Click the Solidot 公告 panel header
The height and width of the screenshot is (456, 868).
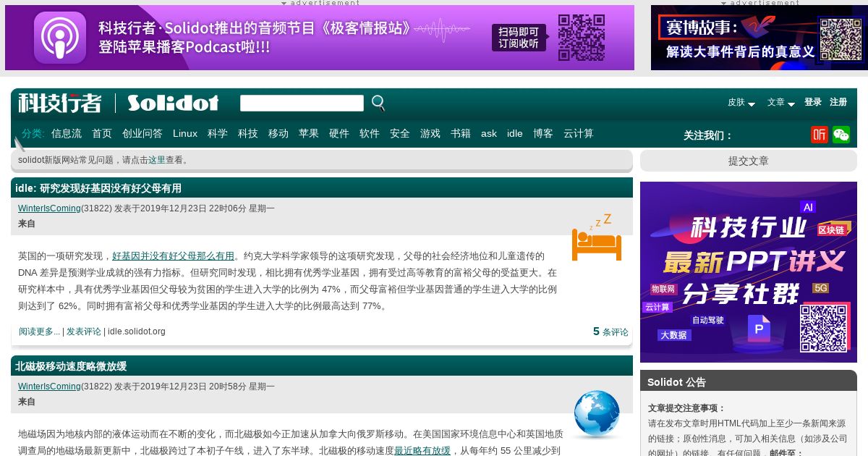[x=749, y=381]
